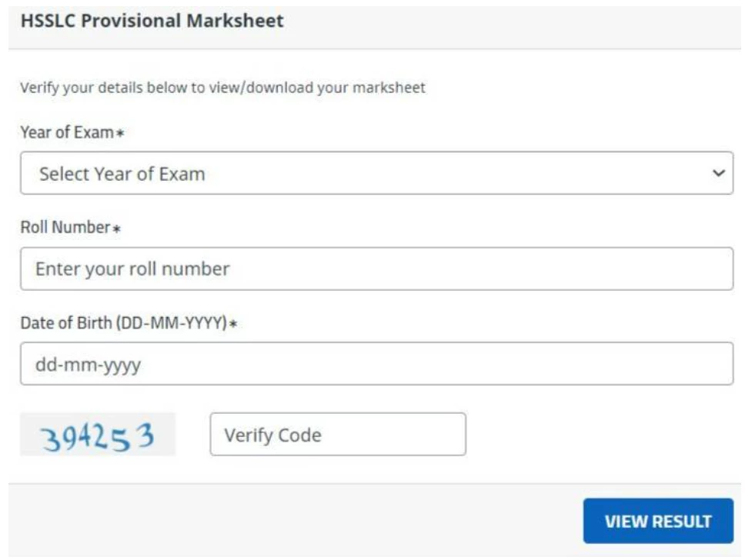Focus the roll number input field

376,268
